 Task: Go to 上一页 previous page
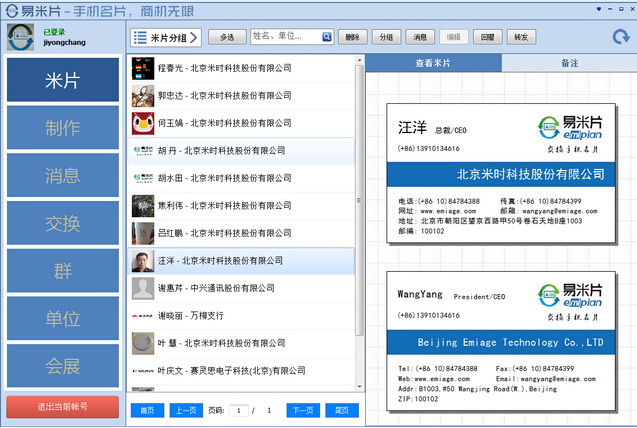[186, 411]
